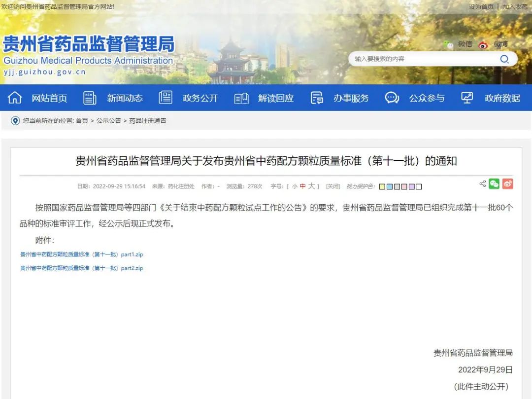Click inside the search input box
The height and width of the screenshot is (399, 532).
point(424,59)
